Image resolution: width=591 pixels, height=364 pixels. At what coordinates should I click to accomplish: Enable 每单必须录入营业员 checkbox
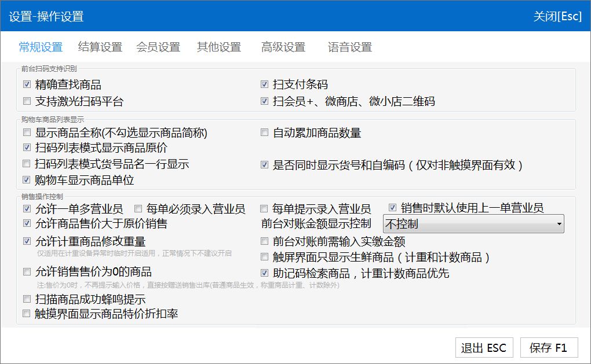click(138, 208)
